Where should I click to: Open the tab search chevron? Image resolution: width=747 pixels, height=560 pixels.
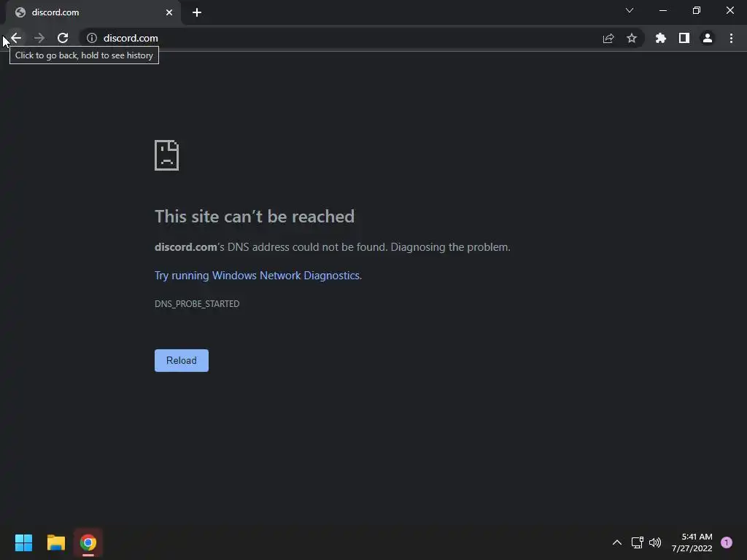630,10
